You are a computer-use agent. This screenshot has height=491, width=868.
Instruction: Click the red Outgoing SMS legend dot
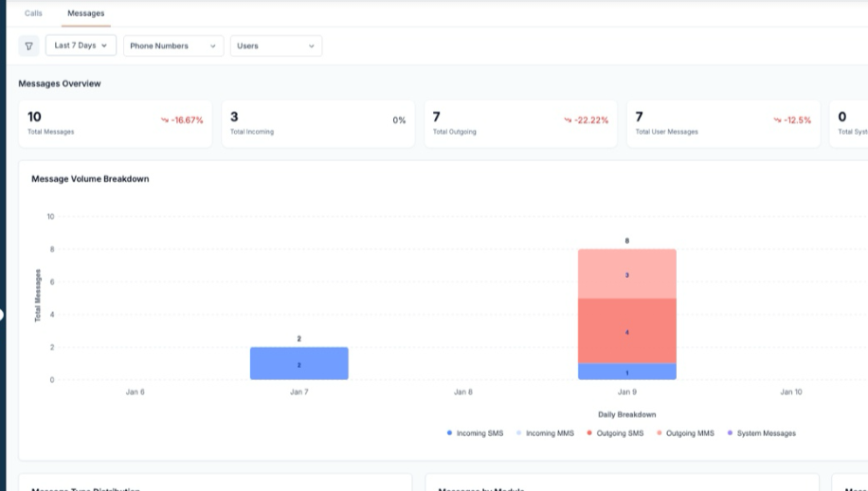(x=589, y=433)
